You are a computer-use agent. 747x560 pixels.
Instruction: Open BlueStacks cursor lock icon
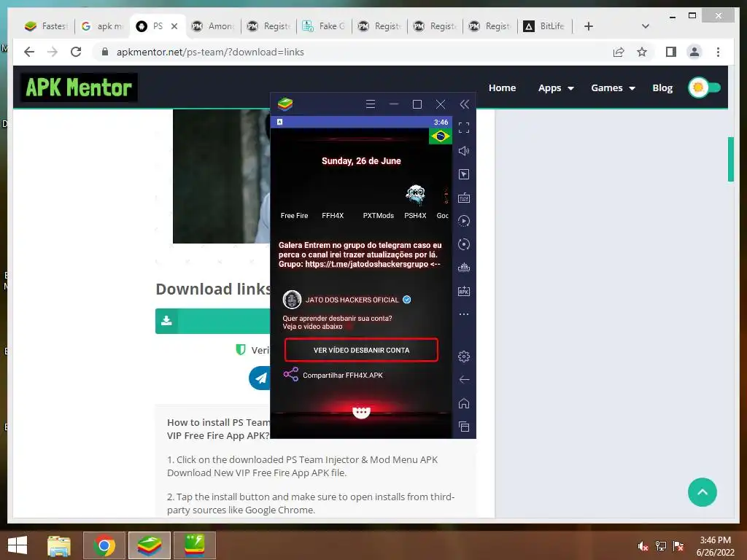pos(463,174)
